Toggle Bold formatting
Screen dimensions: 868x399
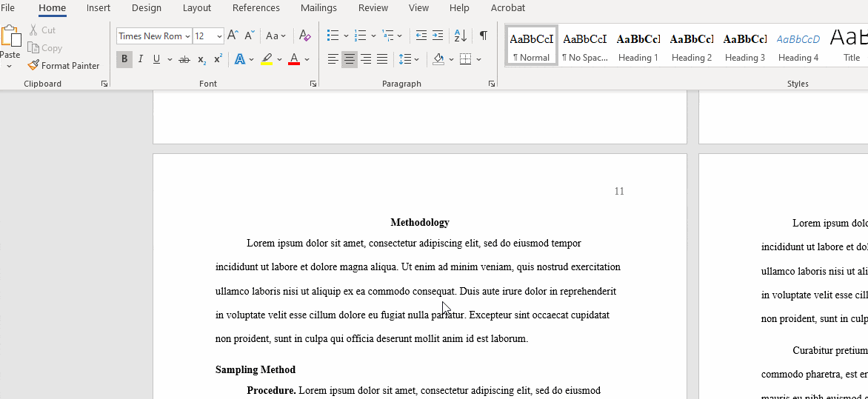pos(124,59)
